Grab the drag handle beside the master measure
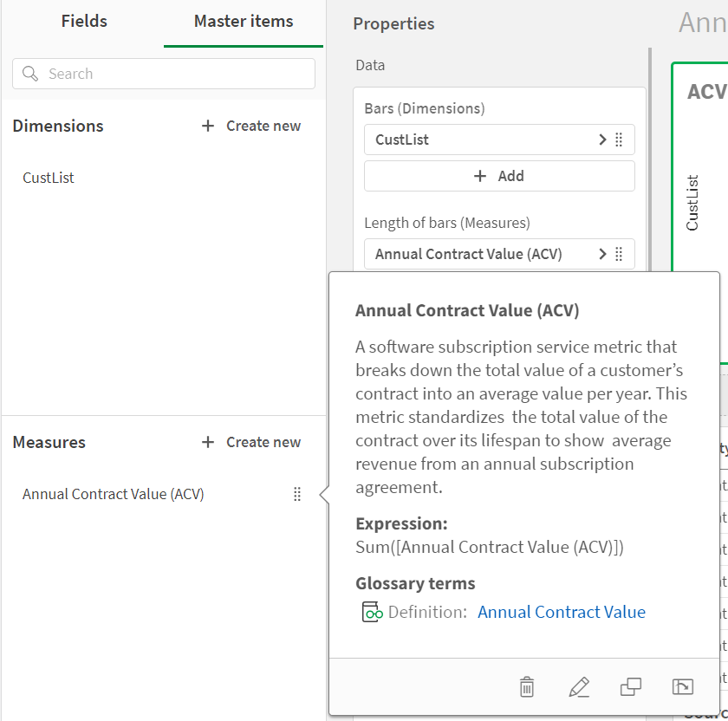Viewport: 728px width, 721px height. pos(297,494)
